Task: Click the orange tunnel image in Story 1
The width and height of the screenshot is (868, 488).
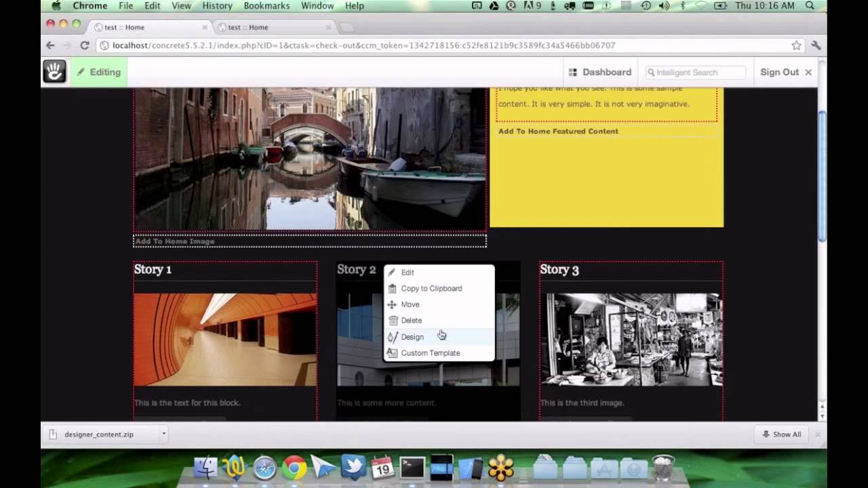Action: pos(225,340)
